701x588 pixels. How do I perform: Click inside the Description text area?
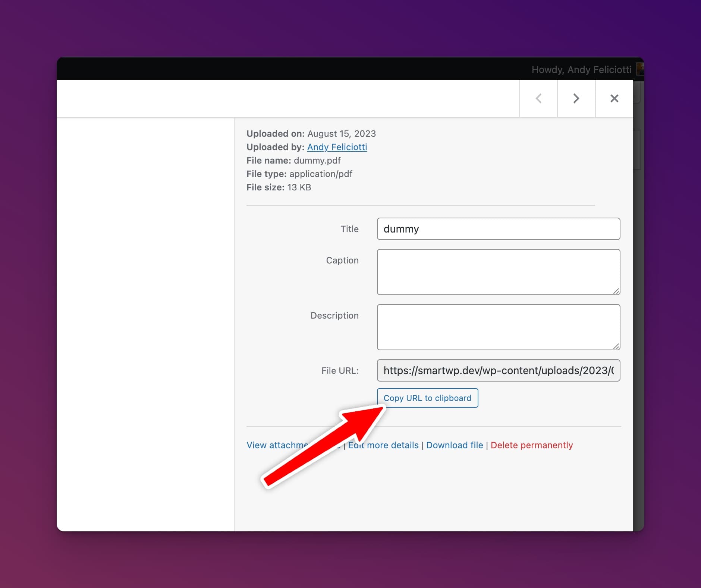pyautogui.click(x=498, y=327)
